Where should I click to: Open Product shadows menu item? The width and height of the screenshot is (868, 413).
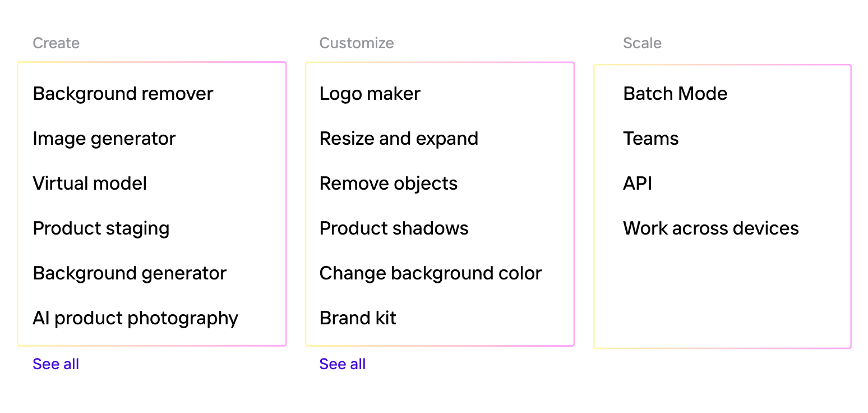pos(394,228)
